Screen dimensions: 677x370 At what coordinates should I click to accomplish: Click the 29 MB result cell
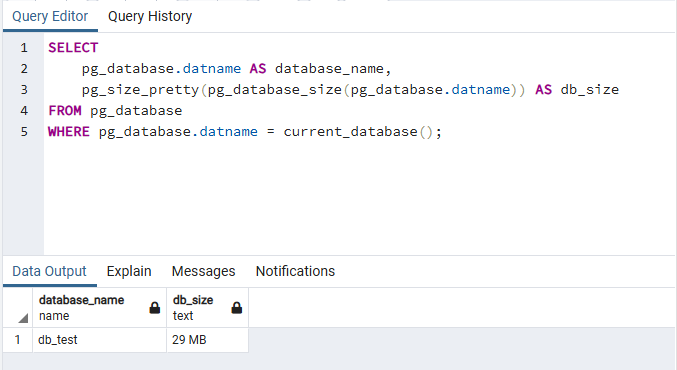tap(207, 340)
